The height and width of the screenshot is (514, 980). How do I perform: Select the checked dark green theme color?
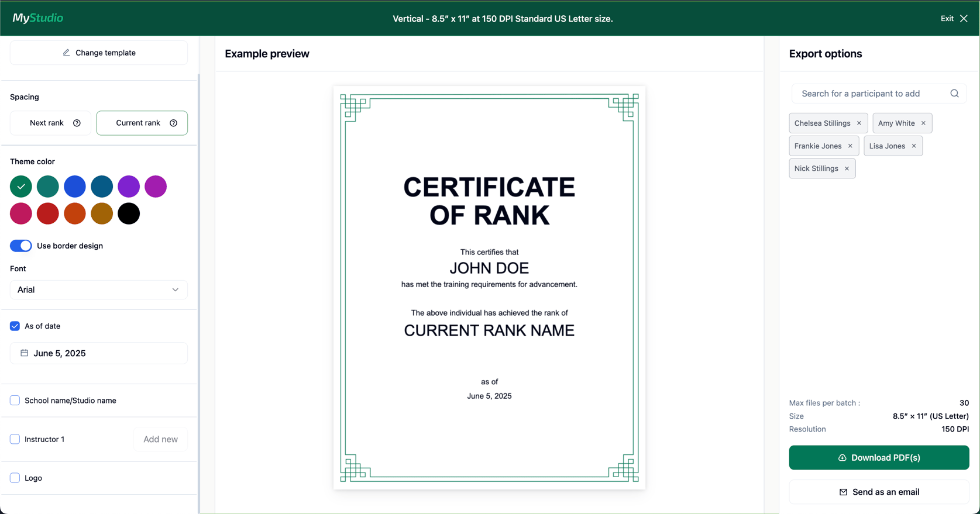pyautogui.click(x=21, y=187)
